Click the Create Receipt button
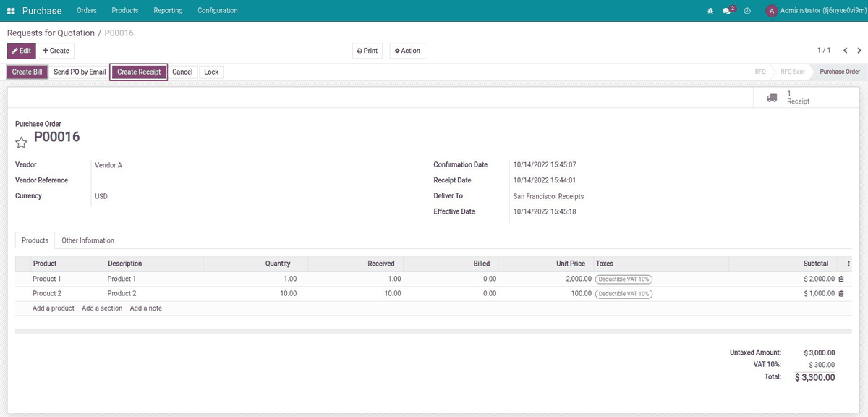 pyautogui.click(x=139, y=72)
